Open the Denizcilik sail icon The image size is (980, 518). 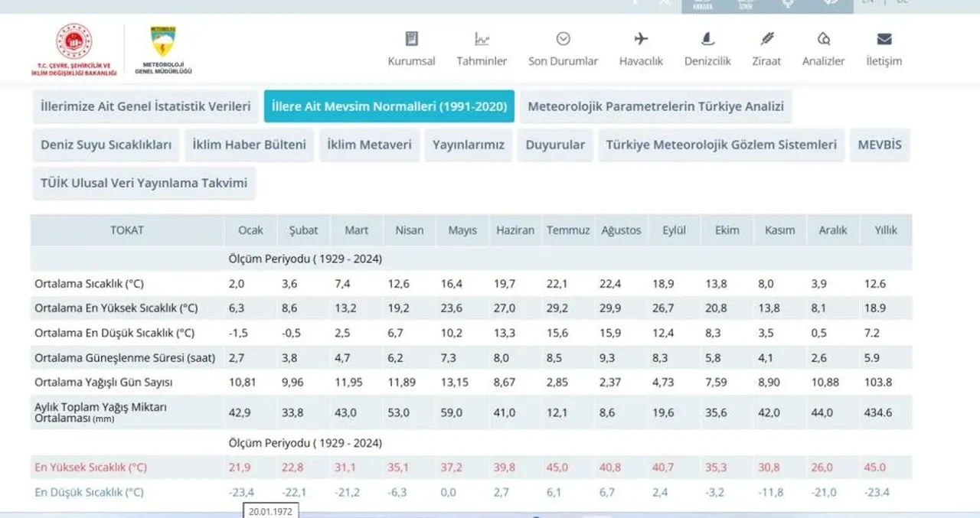pyautogui.click(x=707, y=37)
